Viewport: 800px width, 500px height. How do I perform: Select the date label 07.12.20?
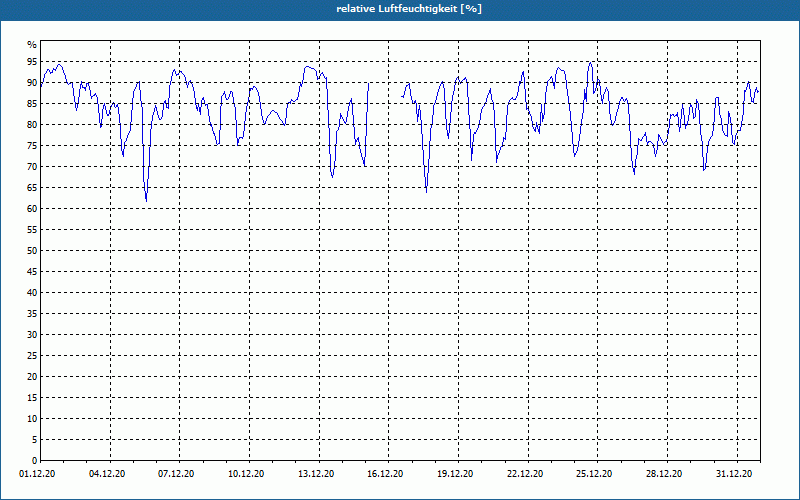(176, 474)
